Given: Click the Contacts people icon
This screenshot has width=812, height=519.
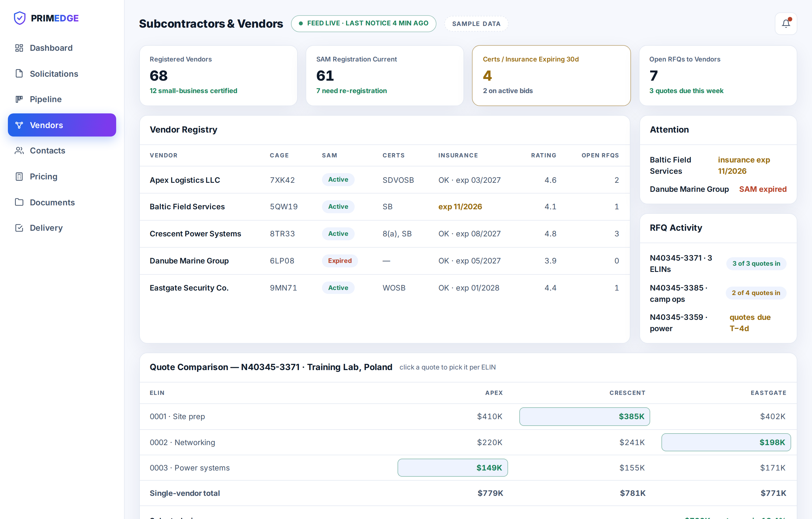Looking at the screenshot, I should pos(19,151).
